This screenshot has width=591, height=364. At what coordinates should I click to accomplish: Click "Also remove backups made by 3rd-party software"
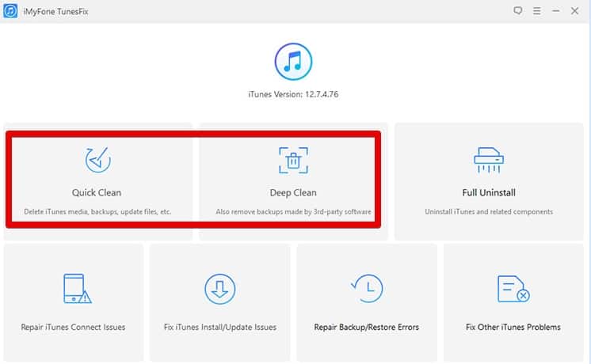point(293,211)
